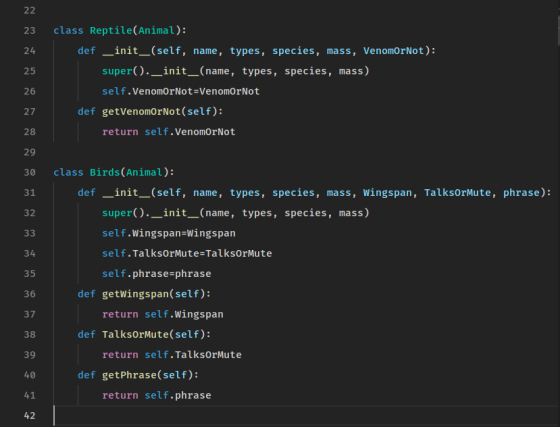The image size is (560, 427).
Task: Click the def keyword on line 31
Action: point(86,193)
